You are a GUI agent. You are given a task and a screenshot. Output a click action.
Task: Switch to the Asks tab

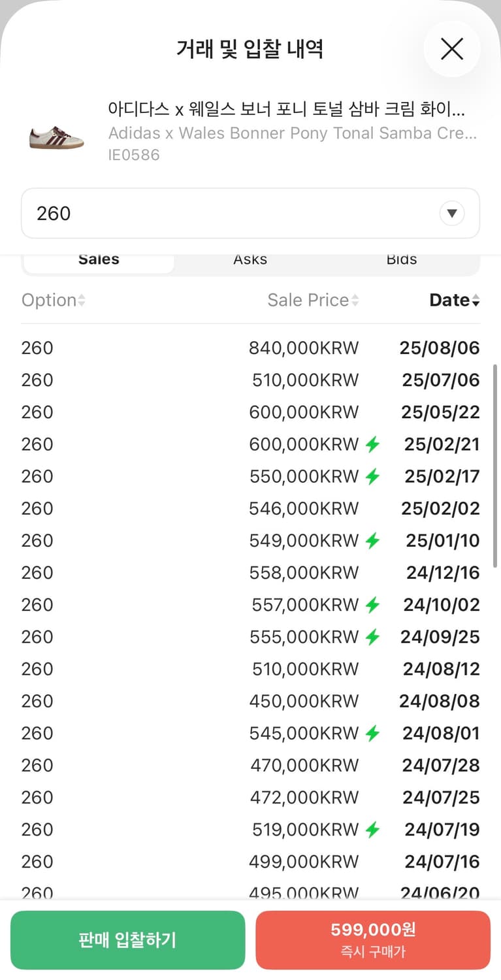250,259
